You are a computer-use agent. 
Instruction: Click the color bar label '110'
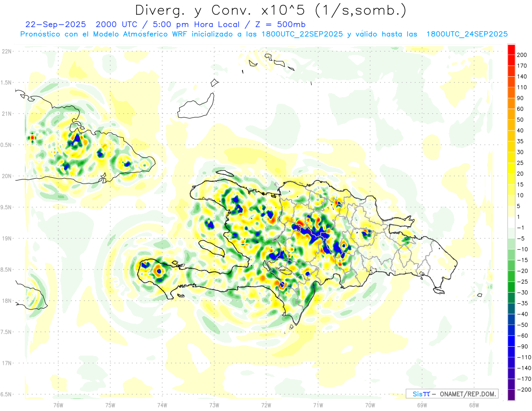click(522, 87)
